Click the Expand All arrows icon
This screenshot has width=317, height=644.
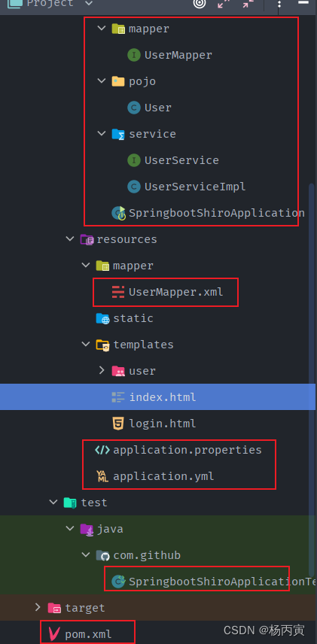224,4
